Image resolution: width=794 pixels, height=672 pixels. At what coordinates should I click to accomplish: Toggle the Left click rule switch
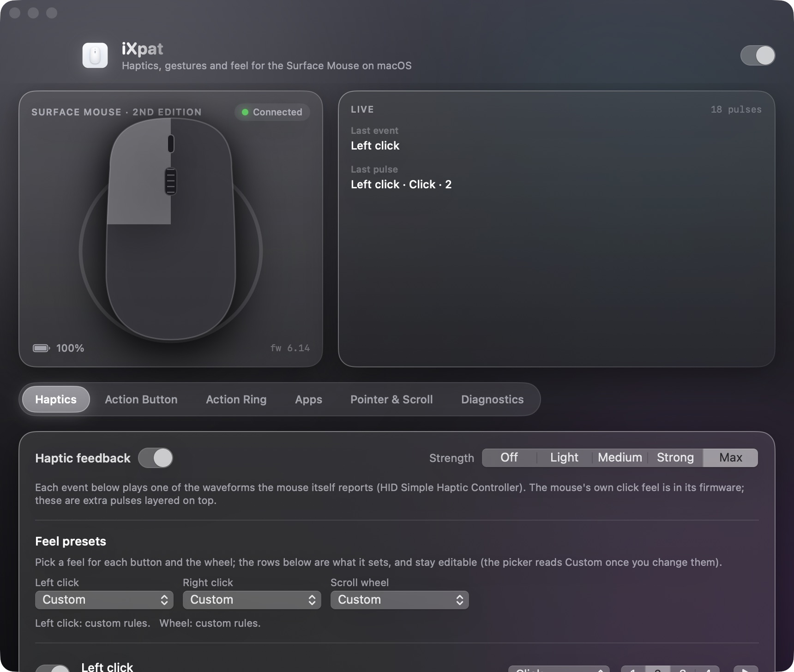click(x=53, y=668)
